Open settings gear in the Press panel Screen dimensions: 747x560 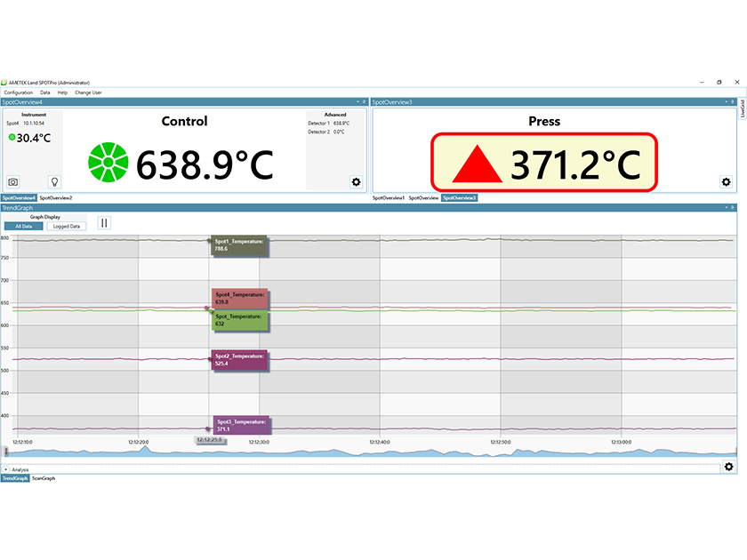pyautogui.click(x=727, y=181)
